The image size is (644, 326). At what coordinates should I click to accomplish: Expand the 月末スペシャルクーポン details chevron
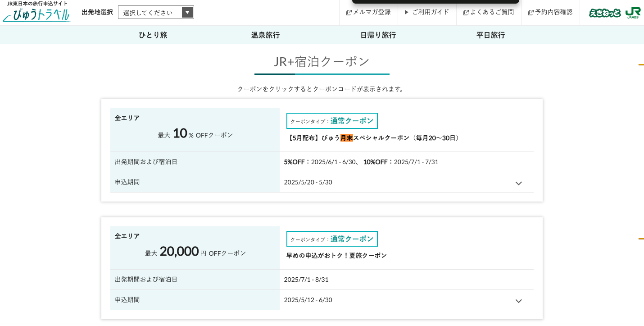click(x=518, y=183)
